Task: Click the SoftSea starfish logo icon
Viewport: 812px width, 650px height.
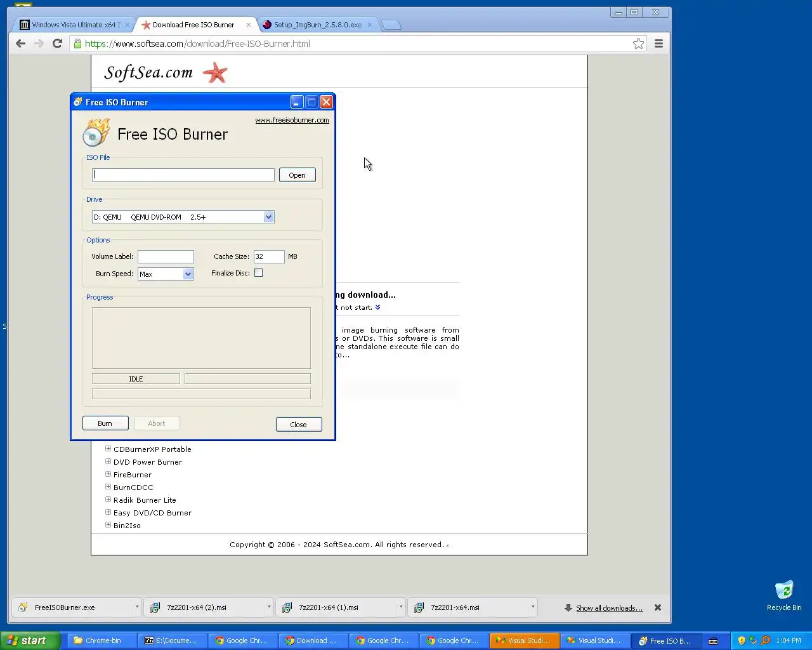Action: coord(215,72)
